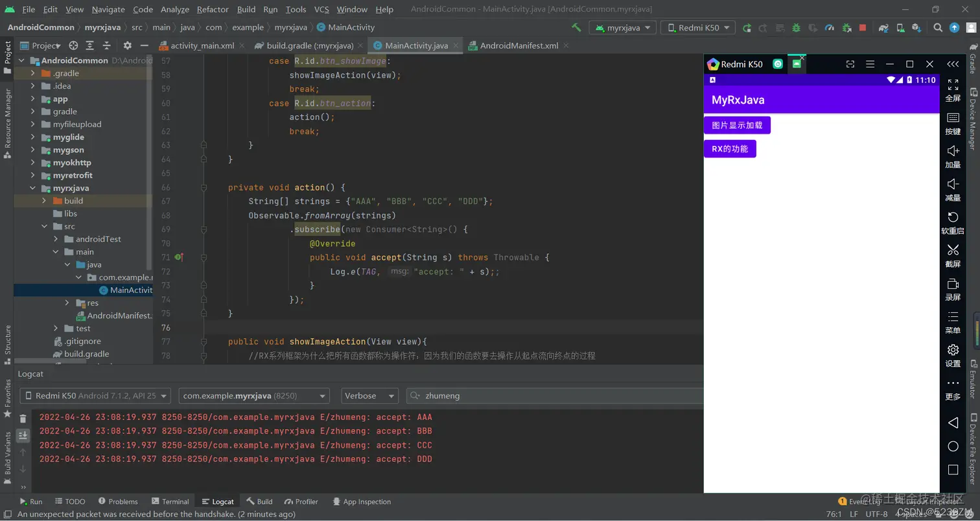Image resolution: width=980 pixels, height=521 pixels.
Task: Open emulator 更多 more options
Action: tap(953, 388)
